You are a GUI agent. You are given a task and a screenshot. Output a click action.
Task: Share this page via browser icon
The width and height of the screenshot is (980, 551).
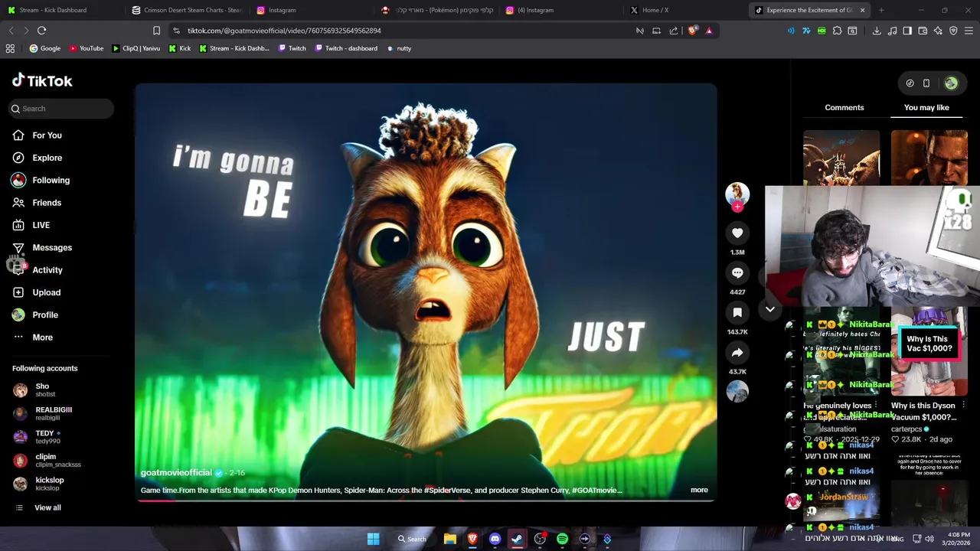click(x=674, y=31)
